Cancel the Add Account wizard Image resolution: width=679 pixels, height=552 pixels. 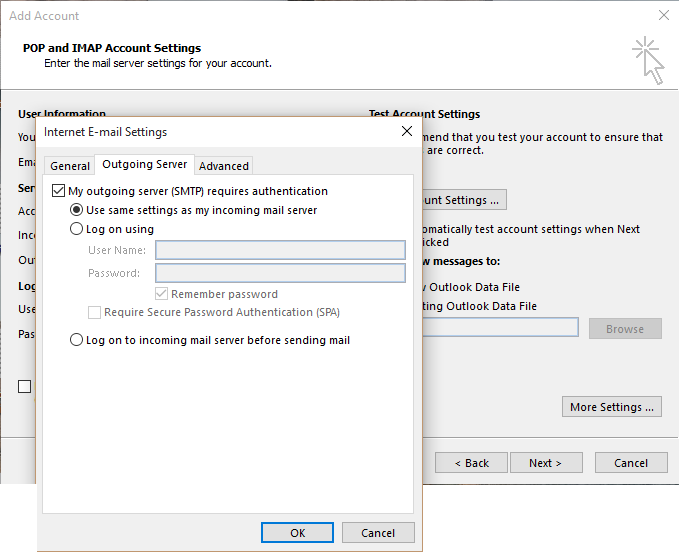coord(631,463)
